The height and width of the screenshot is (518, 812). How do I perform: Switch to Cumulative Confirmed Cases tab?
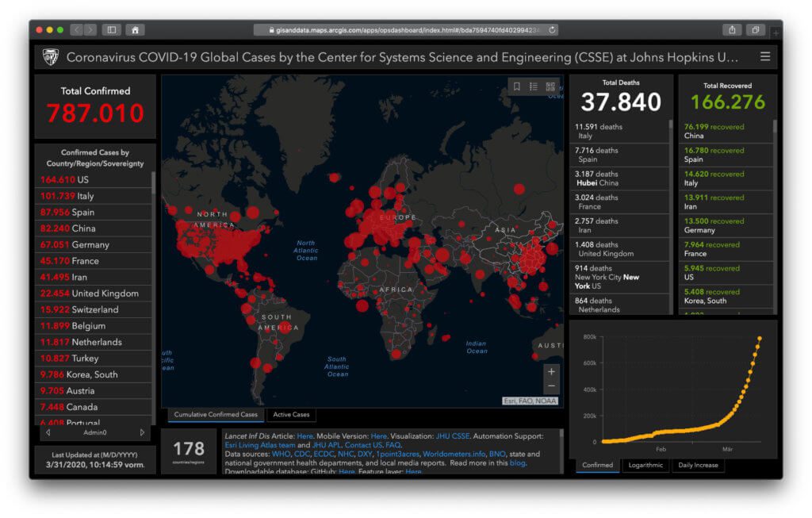click(x=216, y=414)
